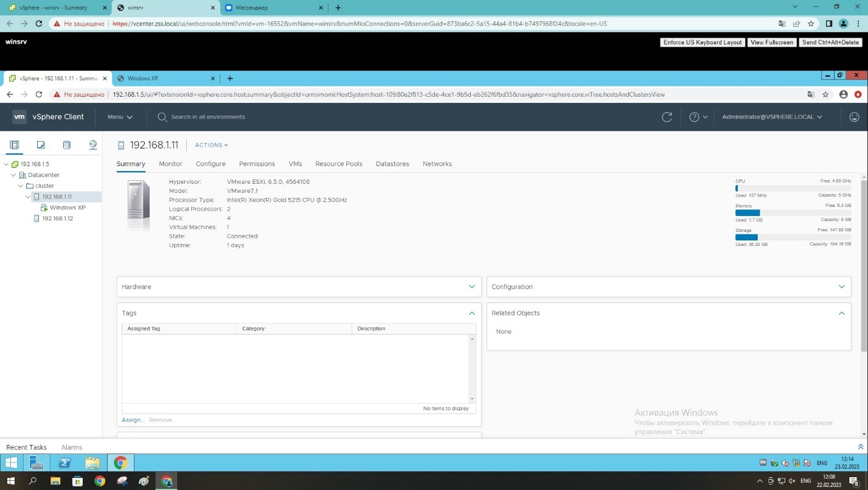Bookmark outer page with star icon
Image resolution: width=868 pixels, height=490 pixels.
pyautogui.click(x=811, y=24)
